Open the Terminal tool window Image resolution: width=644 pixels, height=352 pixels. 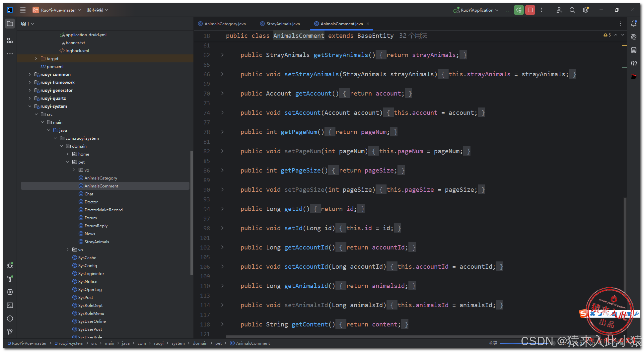(x=10, y=305)
